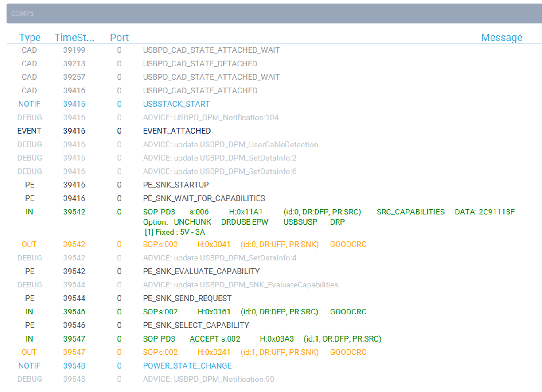This screenshot has height=392, width=542.
Task: Select timestamp 39546 in the IN GOODCRC row
Action: 74,312
